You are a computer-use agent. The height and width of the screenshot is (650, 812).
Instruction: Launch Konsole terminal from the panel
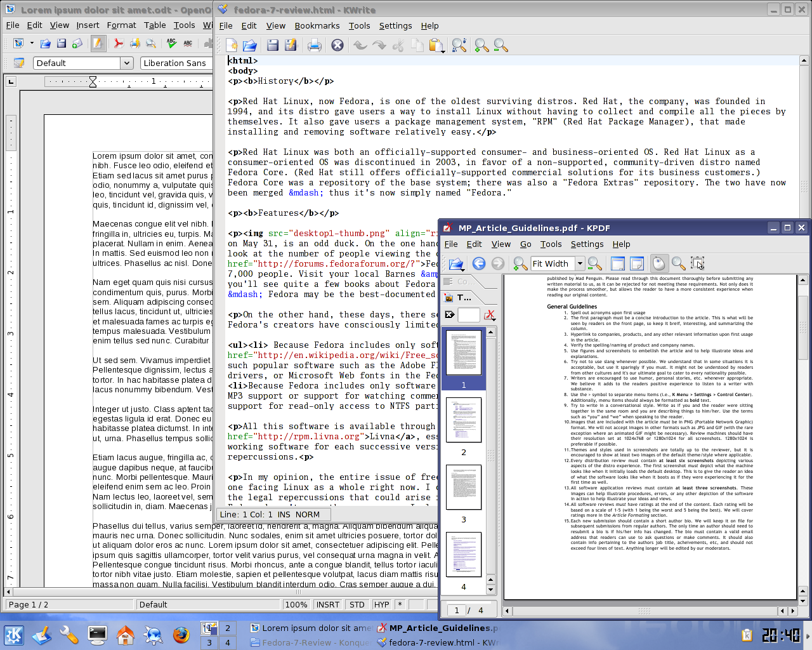click(98, 635)
